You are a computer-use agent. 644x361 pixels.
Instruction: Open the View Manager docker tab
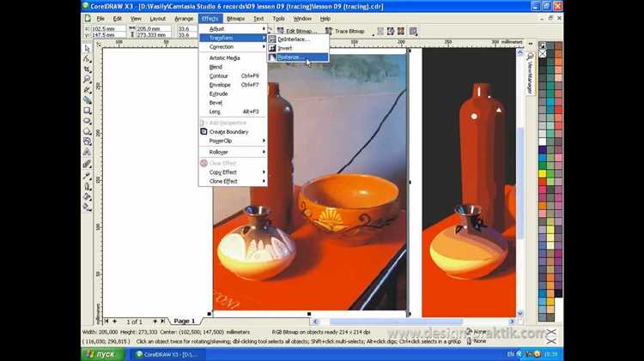click(531, 73)
